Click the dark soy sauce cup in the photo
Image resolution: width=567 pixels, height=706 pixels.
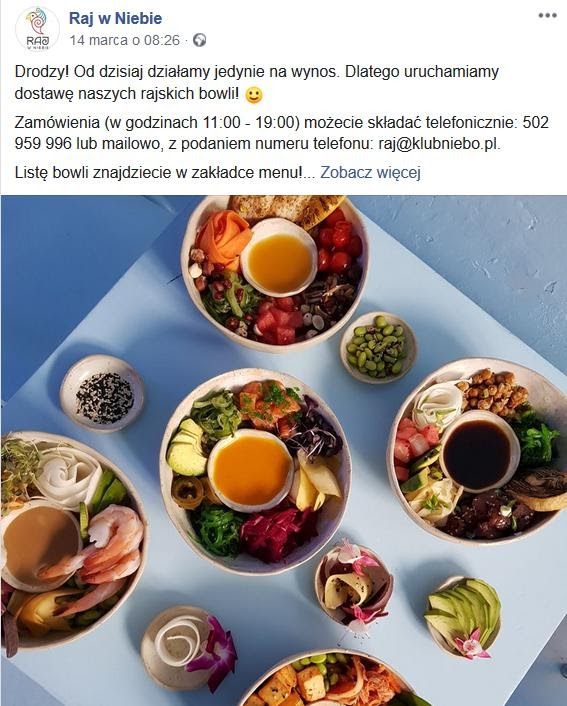[480, 451]
